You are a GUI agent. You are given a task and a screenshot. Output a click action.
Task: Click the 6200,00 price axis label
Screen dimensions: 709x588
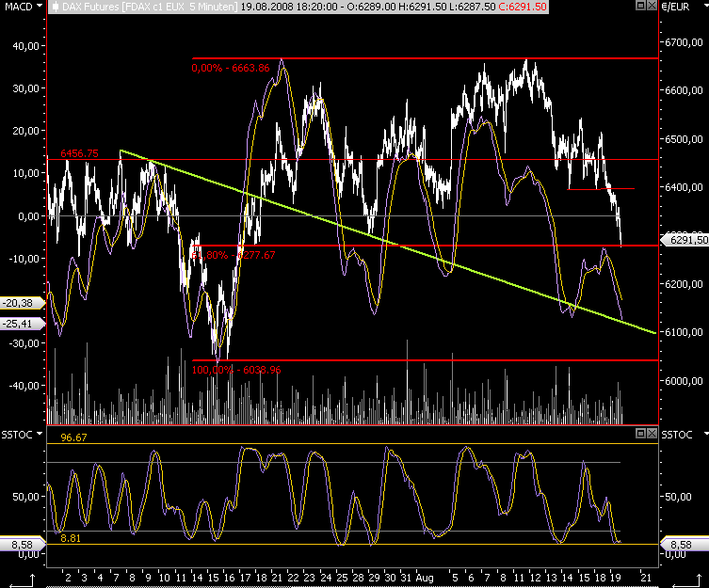(x=684, y=284)
